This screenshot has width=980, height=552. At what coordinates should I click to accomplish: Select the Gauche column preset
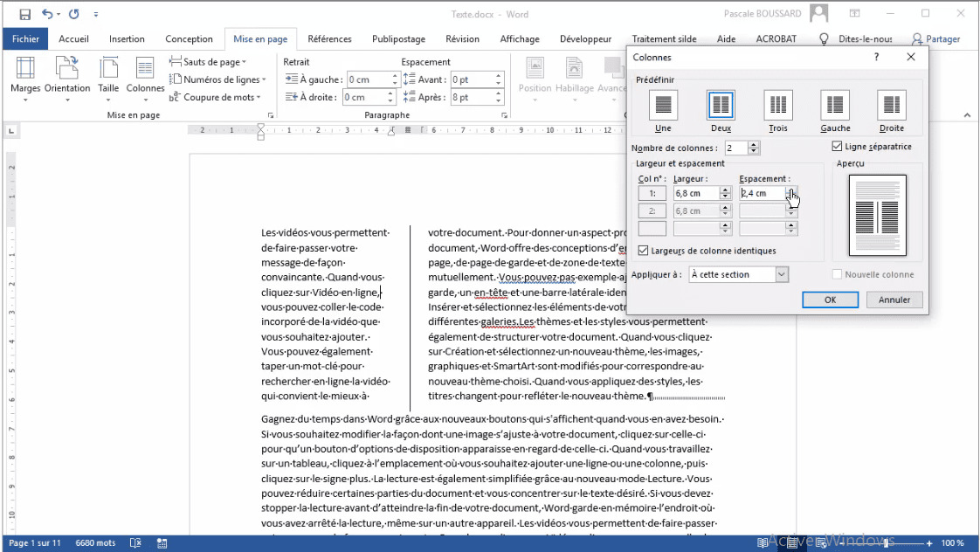pos(835,111)
